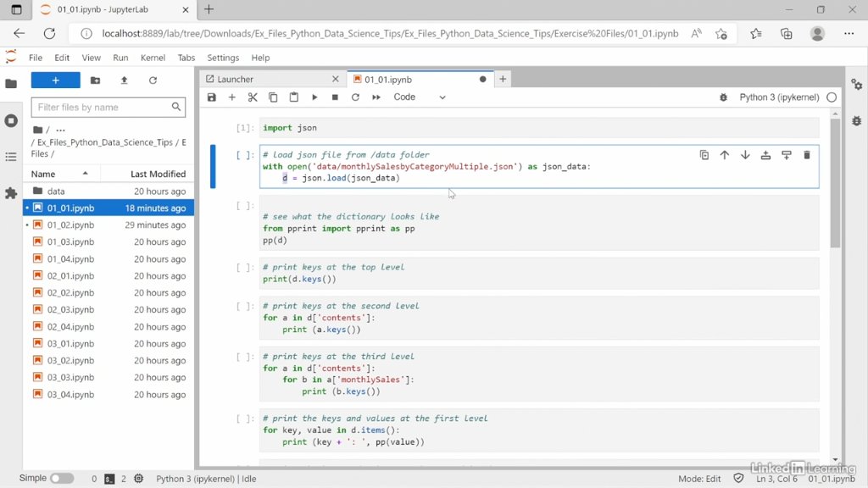Delete the active cell trash icon
Screen dimensions: 868x488
pyautogui.click(x=807, y=156)
